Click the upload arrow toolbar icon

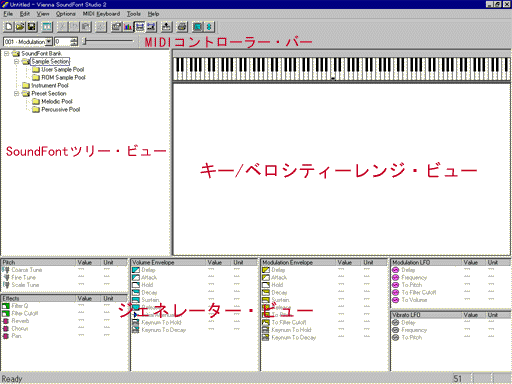(x=166, y=27)
